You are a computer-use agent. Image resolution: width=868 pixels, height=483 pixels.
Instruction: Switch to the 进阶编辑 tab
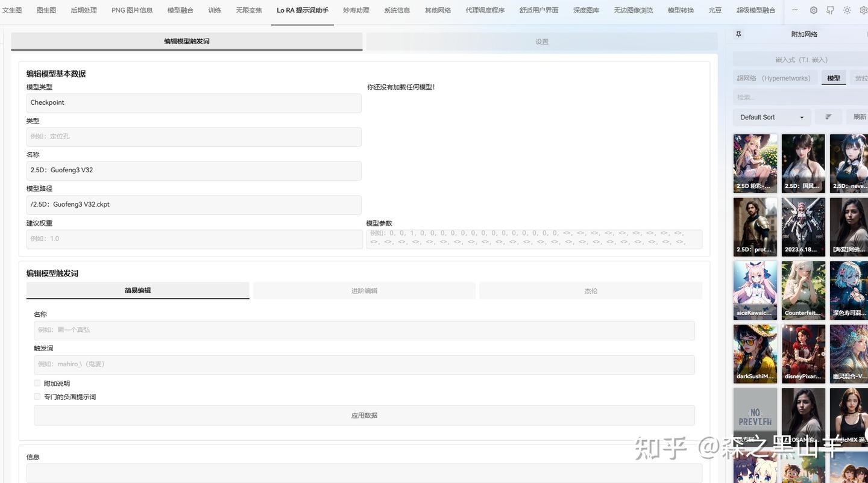tap(364, 291)
